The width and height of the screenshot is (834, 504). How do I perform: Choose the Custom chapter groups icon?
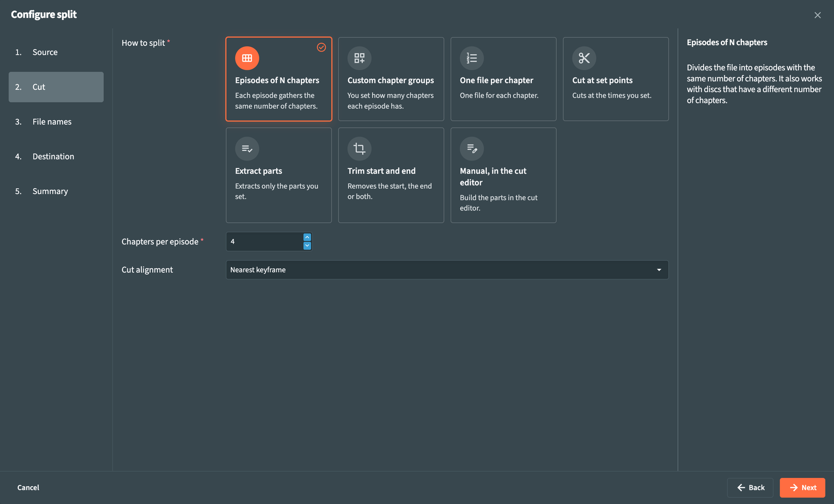pos(360,58)
